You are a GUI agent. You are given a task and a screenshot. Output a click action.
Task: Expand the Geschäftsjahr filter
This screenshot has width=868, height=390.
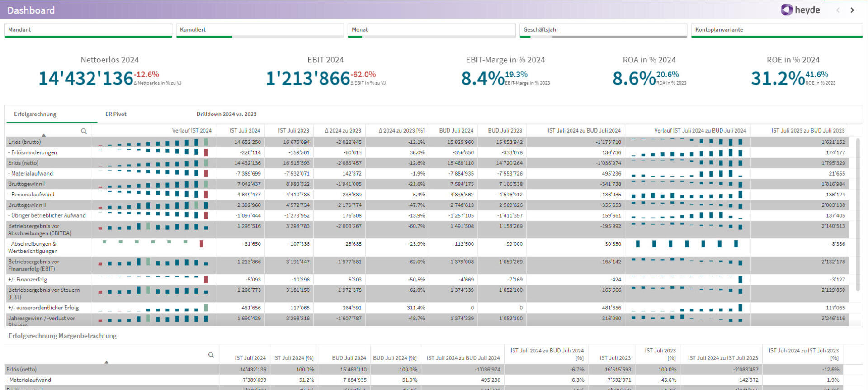click(x=603, y=30)
